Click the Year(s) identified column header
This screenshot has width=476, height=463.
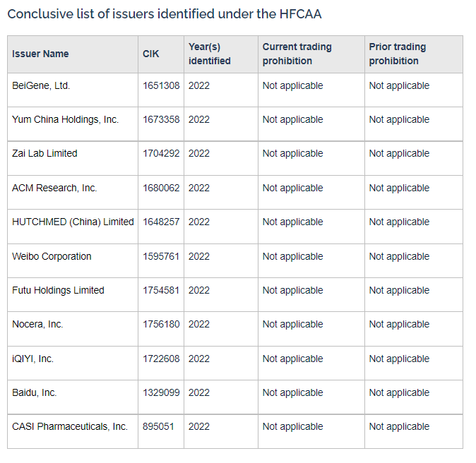210,54
